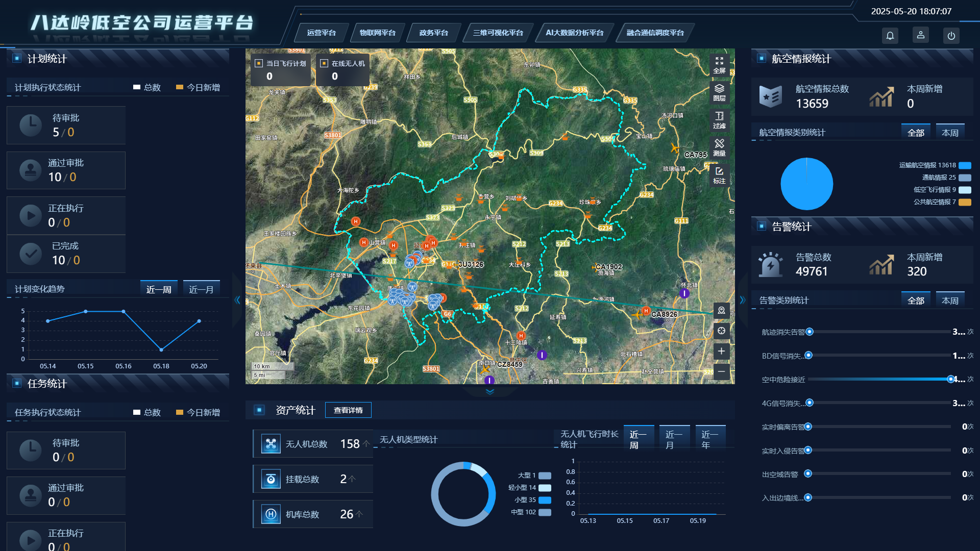Toggle 今日新增 legend in 计划执行状态统计

(x=198, y=87)
